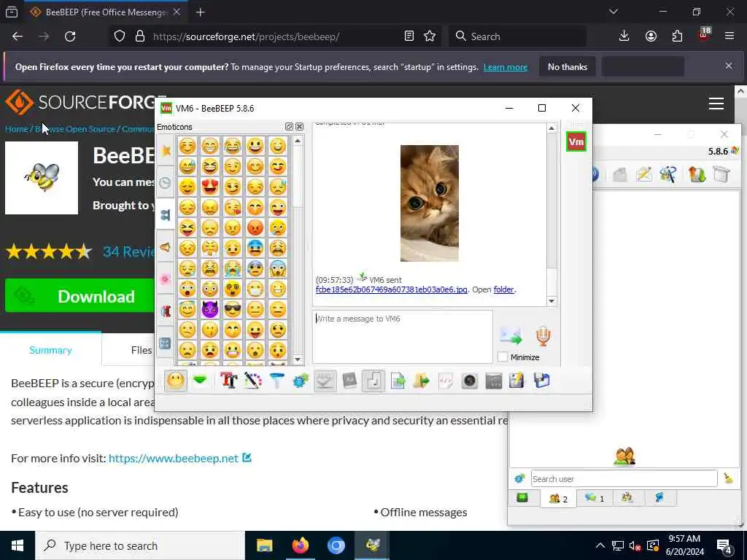The height and width of the screenshot is (560, 747).
Task: Open Firefox downloads panel
Action: coord(624,36)
